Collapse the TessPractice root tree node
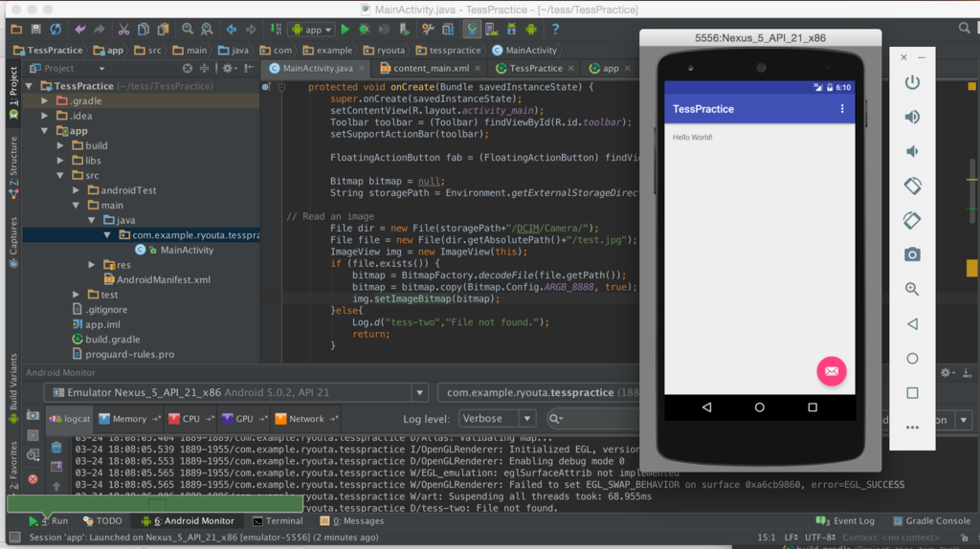This screenshot has width=980, height=549. pyautogui.click(x=30, y=86)
